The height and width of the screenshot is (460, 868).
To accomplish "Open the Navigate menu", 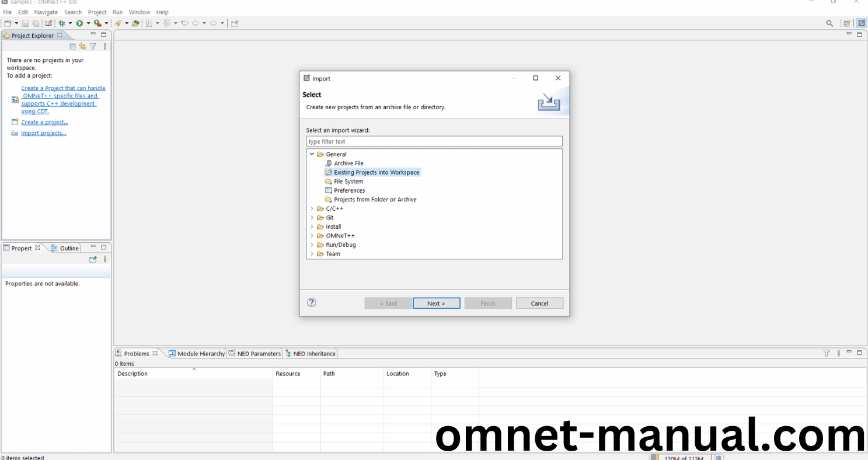I will click(x=46, y=12).
